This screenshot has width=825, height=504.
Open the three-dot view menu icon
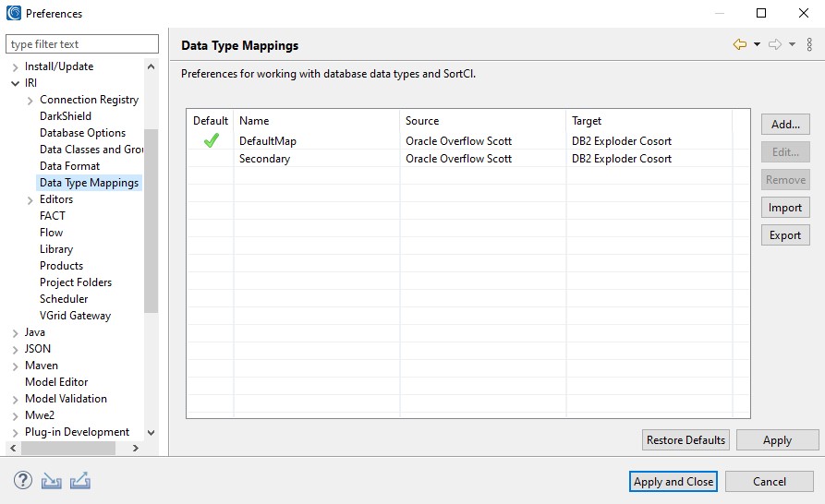click(809, 44)
